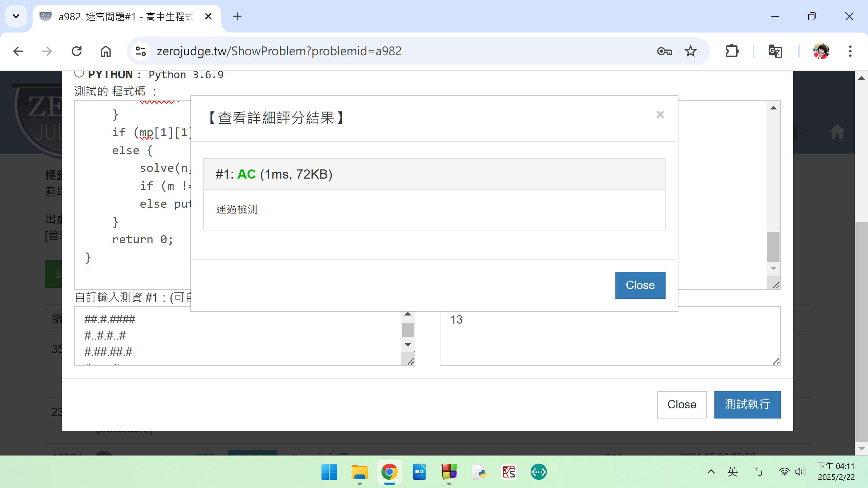This screenshot has height=488, width=868.
Task: Click the 測試執行 run test button
Action: click(747, 404)
